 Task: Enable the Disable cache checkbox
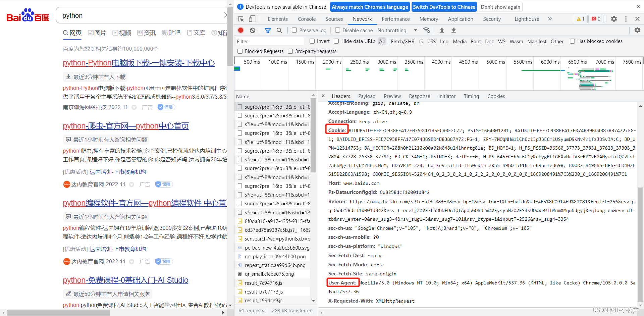click(337, 30)
